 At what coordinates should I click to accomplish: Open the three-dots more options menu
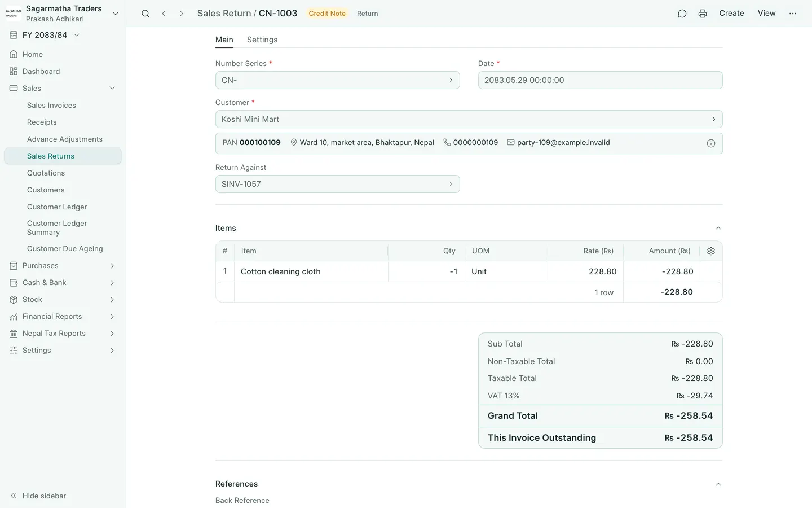click(x=793, y=14)
